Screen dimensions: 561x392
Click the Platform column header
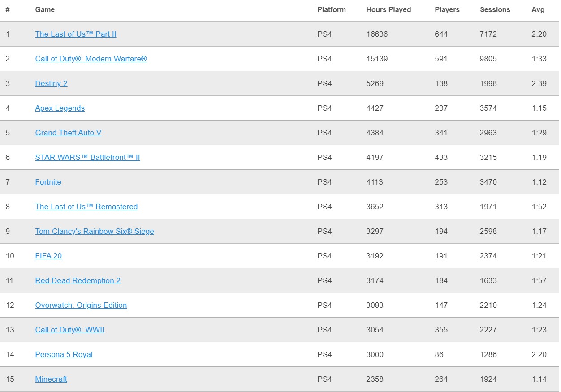coord(331,9)
